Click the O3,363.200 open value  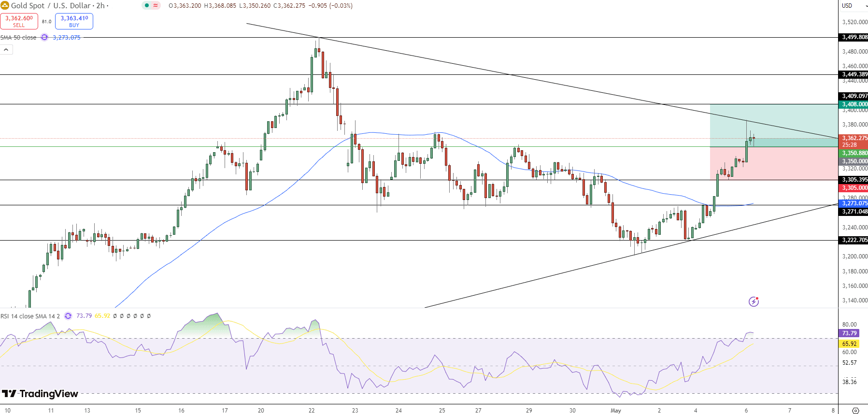coord(185,6)
